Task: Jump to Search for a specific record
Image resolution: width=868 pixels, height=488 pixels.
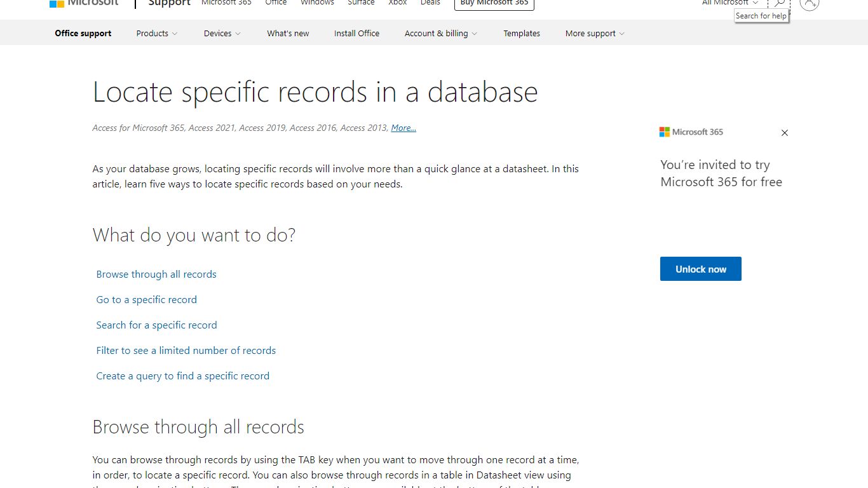Action: click(157, 325)
